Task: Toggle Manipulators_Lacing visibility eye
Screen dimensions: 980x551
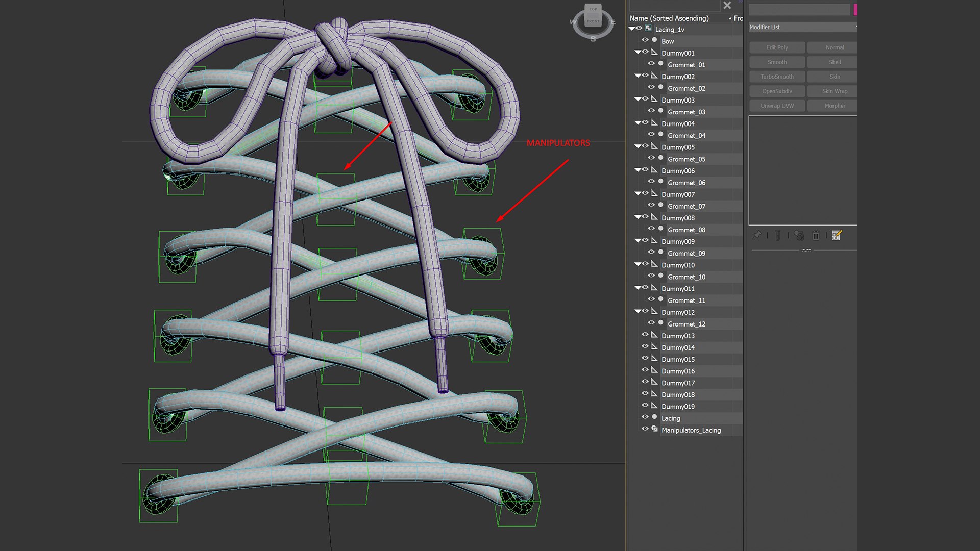Action: tap(645, 429)
